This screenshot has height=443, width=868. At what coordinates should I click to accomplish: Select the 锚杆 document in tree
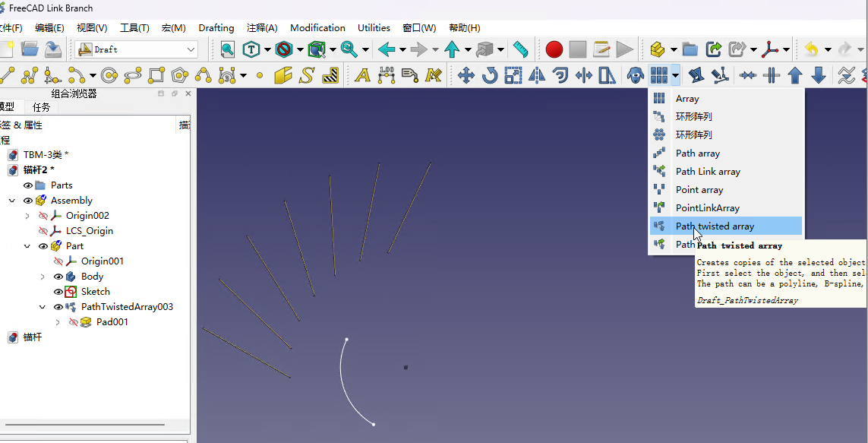[x=32, y=337]
